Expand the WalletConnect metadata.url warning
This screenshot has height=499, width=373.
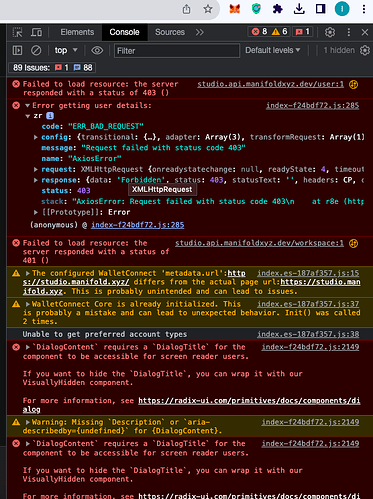pyautogui.click(x=28, y=273)
